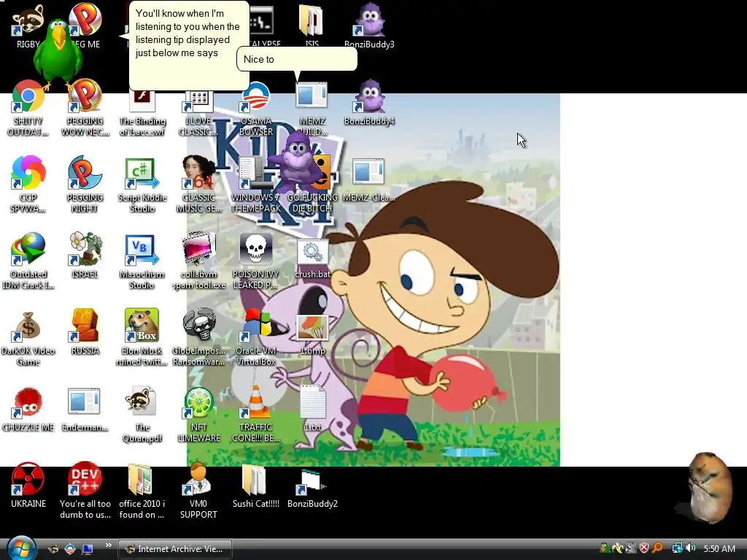Select the Elon Musk ruined twitt... Box shortcut
Screen dimensions: 747x560
pyautogui.click(x=142, y=338)
